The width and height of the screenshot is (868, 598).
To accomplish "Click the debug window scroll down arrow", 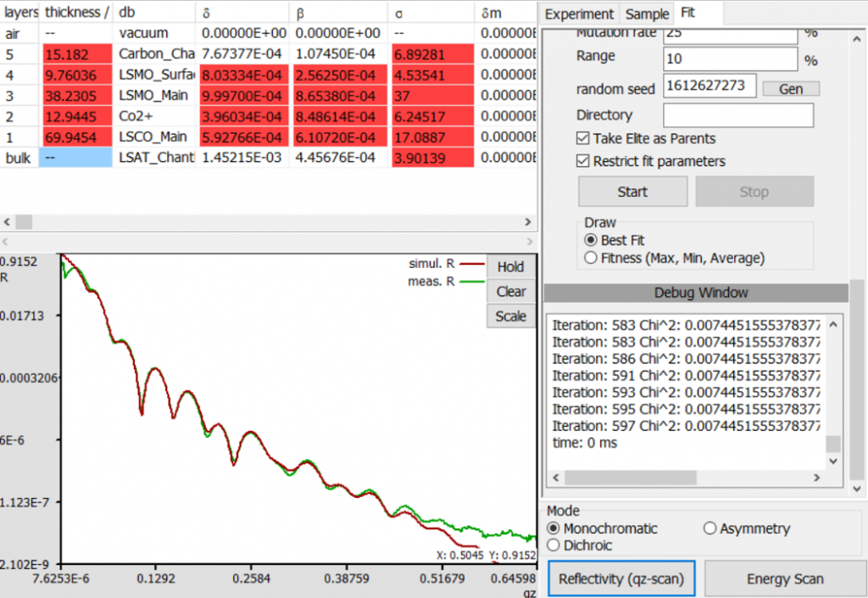I will point(834,461).
